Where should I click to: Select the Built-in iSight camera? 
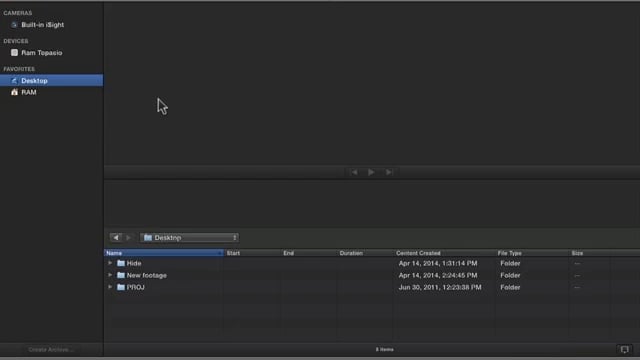[x=42, y=25]
